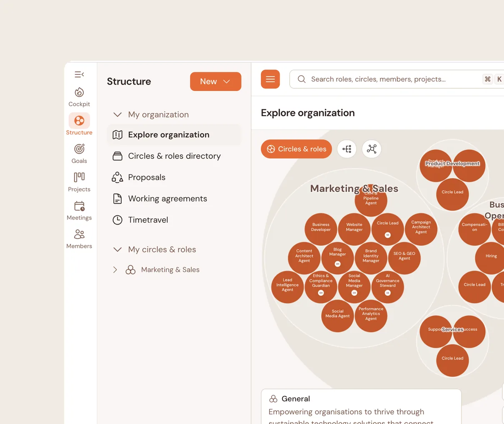Open the Product Development circle label
Screen dimensions: 504x424
pos(452,164)
